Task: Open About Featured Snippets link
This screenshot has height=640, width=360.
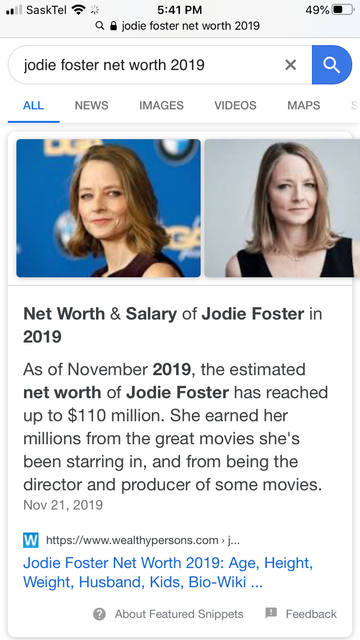Action: click(179, 614)
